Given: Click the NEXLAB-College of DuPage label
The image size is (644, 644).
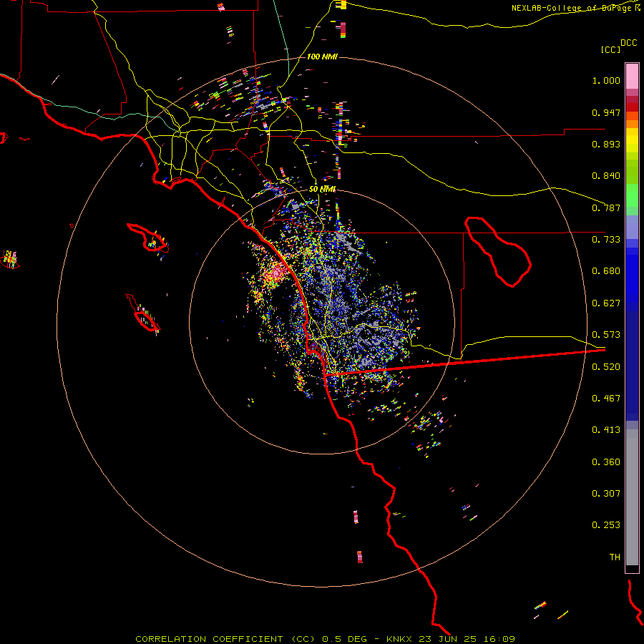Looking at the screenshot, I should (x=571, y=8).
